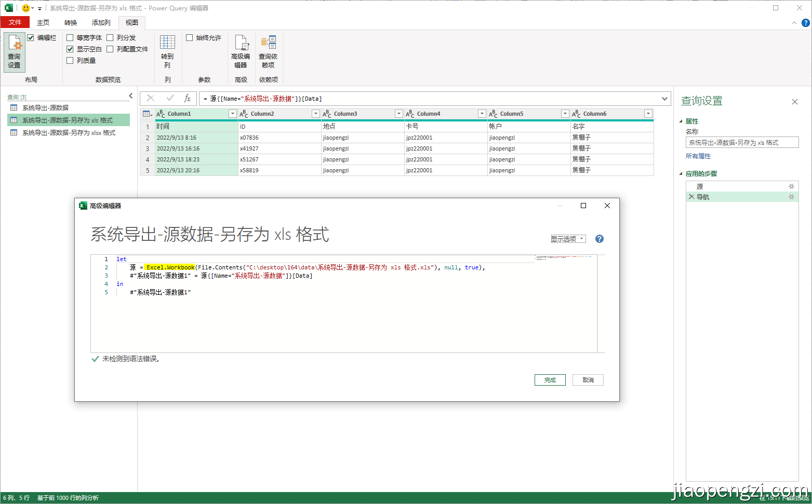This screenshot has width=812, height=504.
Task: Enable the 始终允许 checkbox
Action: point(190,37)
